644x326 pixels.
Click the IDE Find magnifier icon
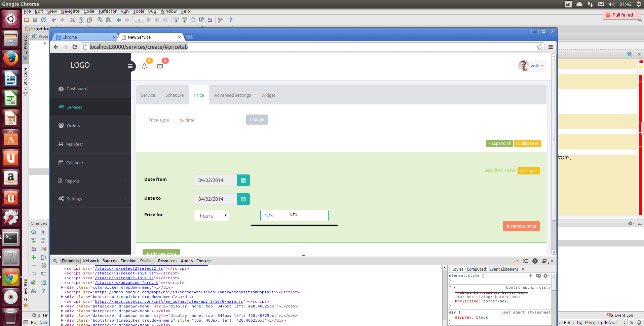(100, 20)
